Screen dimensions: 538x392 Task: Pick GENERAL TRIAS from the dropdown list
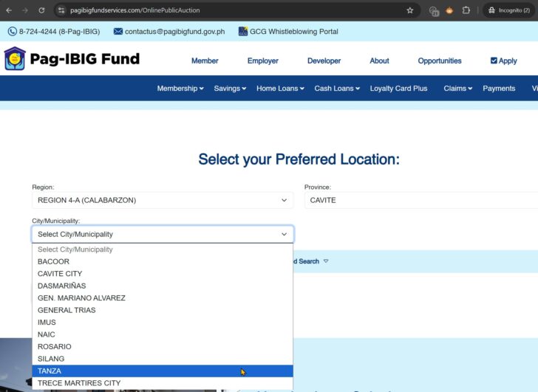click(67, 310)
